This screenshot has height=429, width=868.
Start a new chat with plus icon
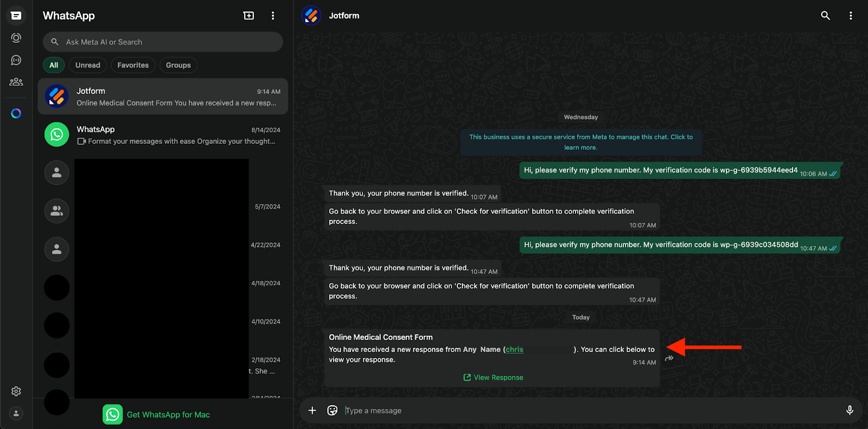pyautogui.click(x=248, y=16)
